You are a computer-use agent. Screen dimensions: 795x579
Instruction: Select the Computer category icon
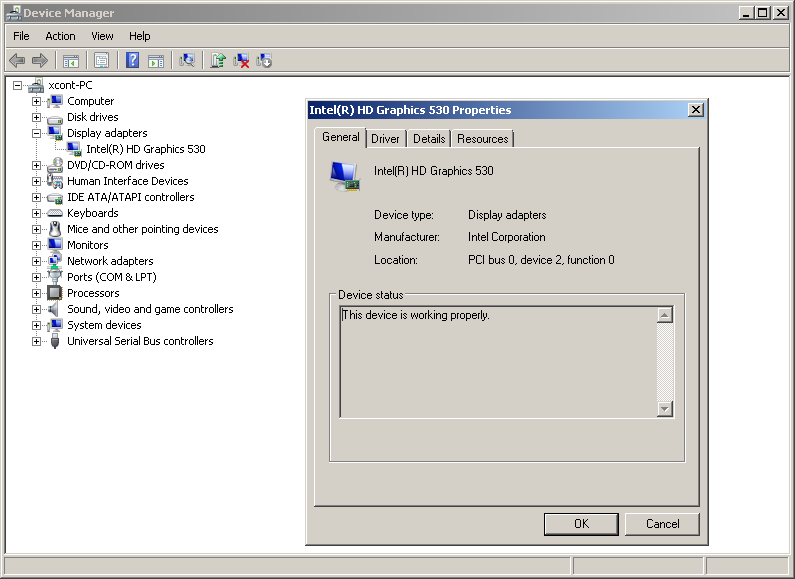pos(55,101)
